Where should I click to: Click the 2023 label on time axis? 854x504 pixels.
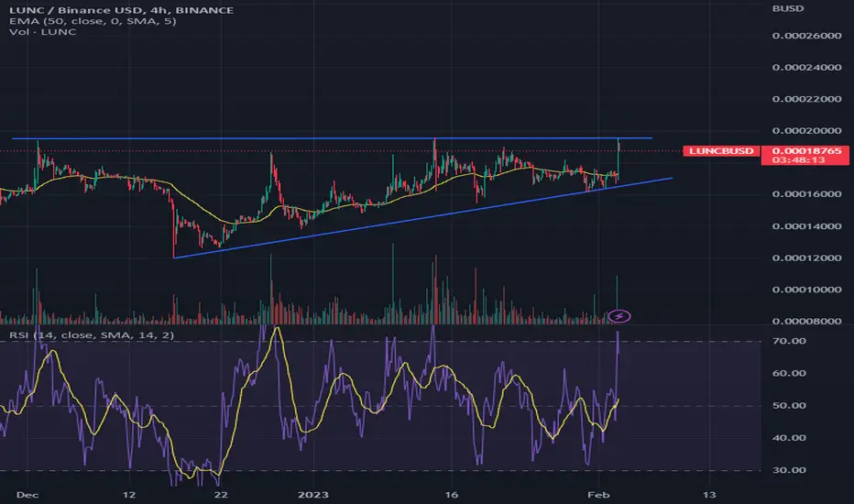pos(313,495)
